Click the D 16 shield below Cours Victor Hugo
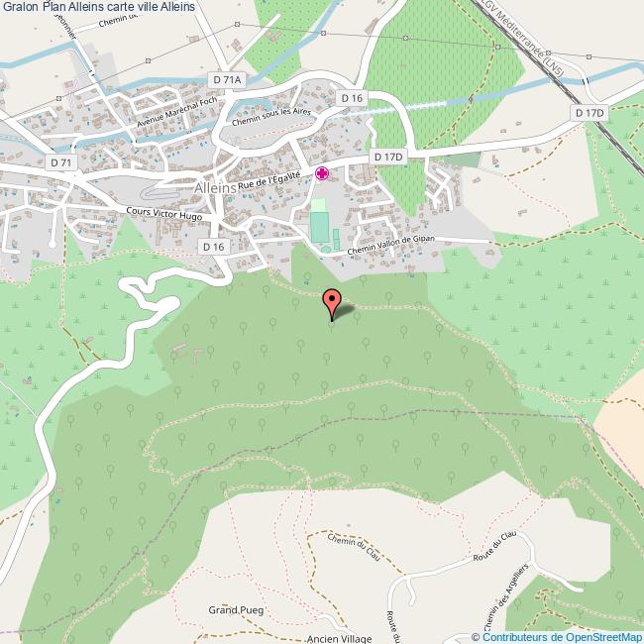This screenshot has width=644, height=644. click(x=214, y=247)
